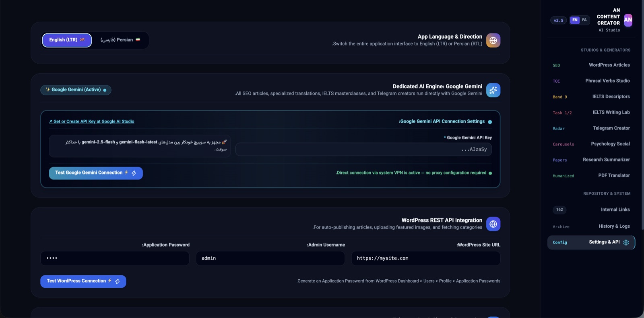Open Get or Create API Key link
The image size is (644, 318).
92,121
